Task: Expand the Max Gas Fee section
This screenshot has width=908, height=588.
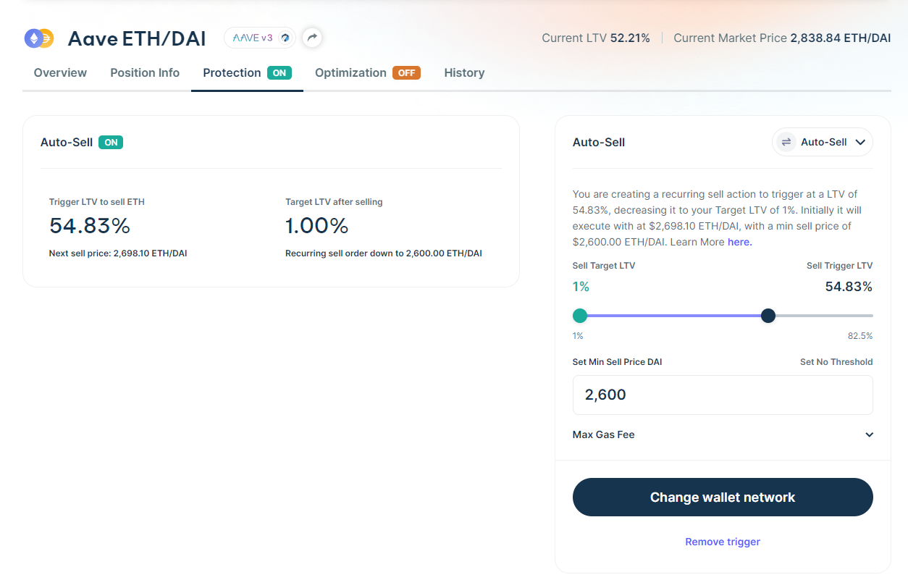Action: 723,434
